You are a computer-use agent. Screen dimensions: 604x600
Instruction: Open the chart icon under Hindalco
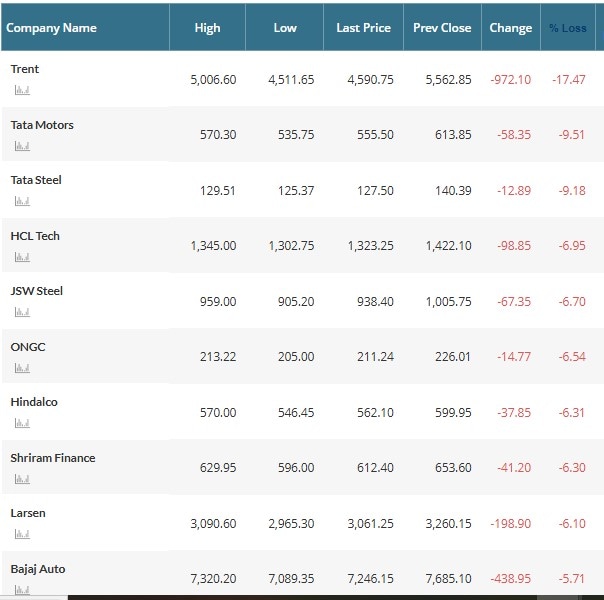[21, 423]
